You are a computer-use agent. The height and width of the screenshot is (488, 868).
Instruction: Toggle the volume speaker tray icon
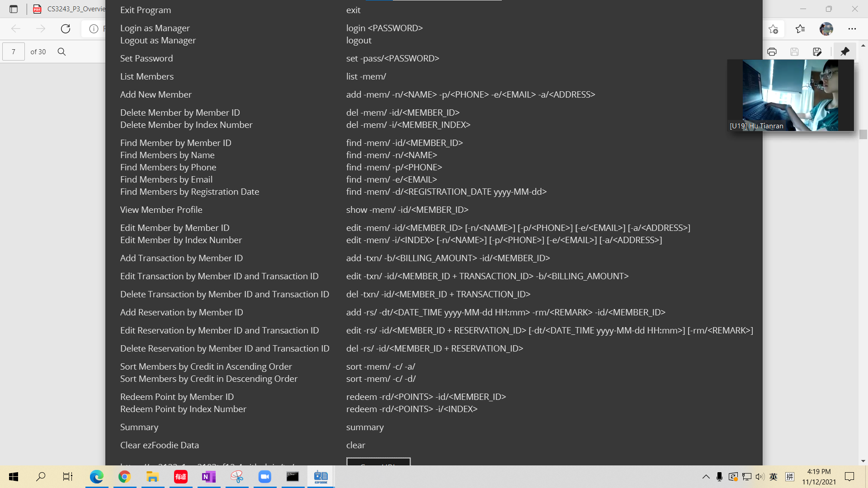pos(759,477)
